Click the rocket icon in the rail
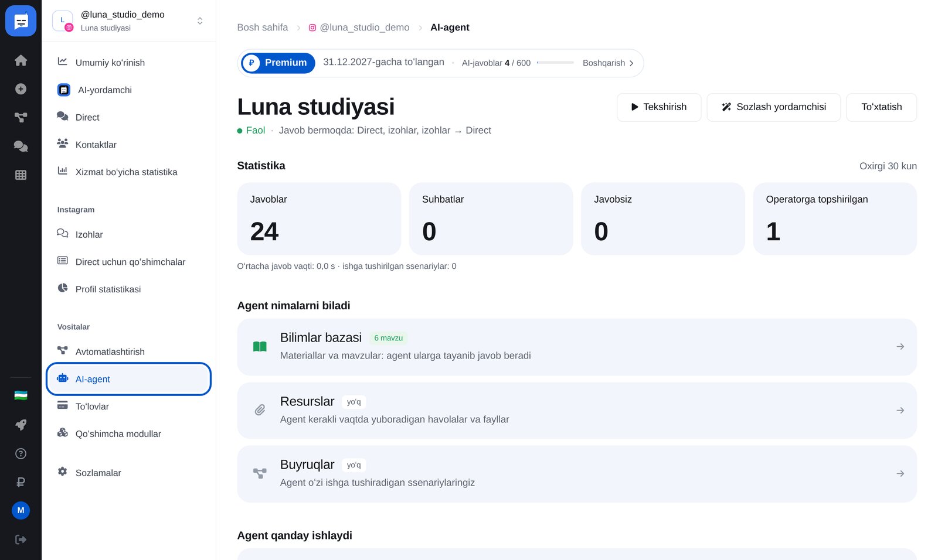 [x=21, y=425]
